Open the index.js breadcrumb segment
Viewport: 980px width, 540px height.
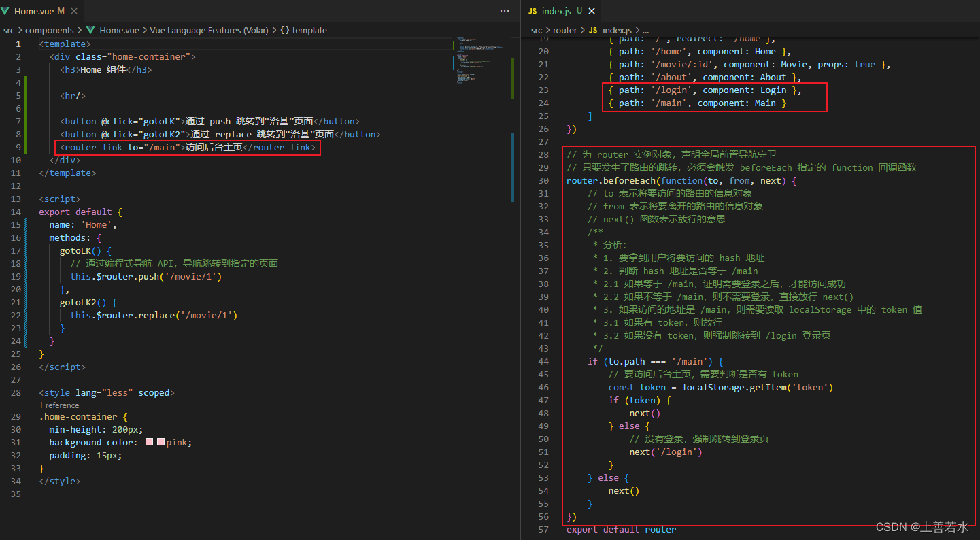(x=617, y=30)
